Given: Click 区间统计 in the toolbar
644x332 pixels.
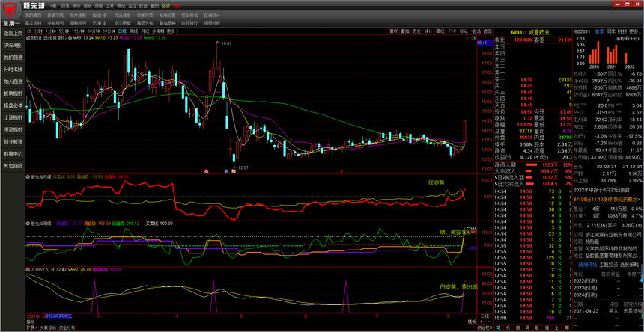Looking at the screenshot, I should click(x=212, y=15).
